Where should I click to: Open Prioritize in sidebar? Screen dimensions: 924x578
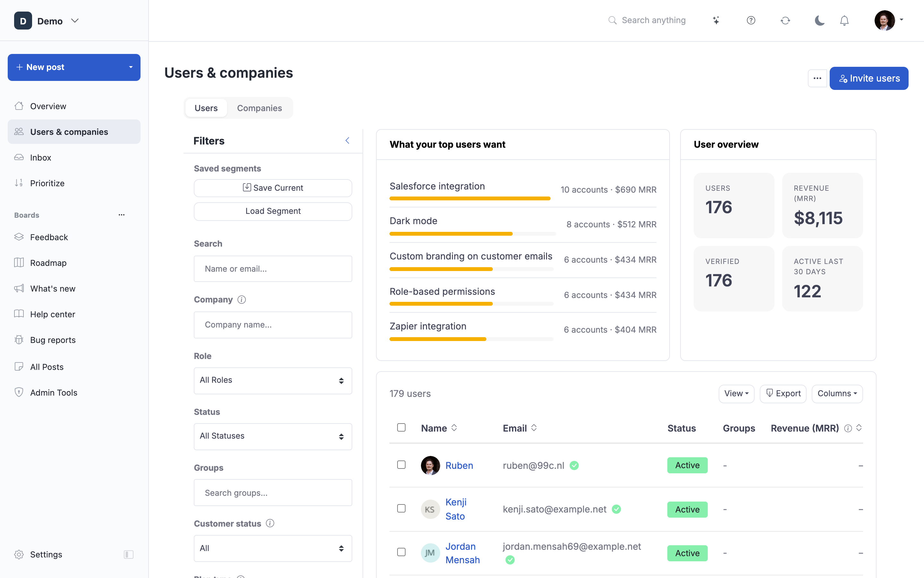point(74,183)
